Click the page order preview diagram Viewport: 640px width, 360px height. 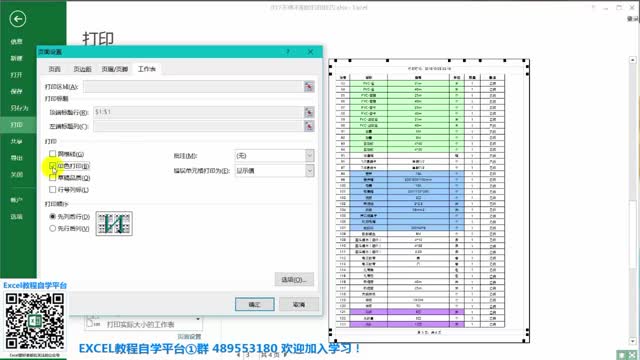click(x=114, y=223)
